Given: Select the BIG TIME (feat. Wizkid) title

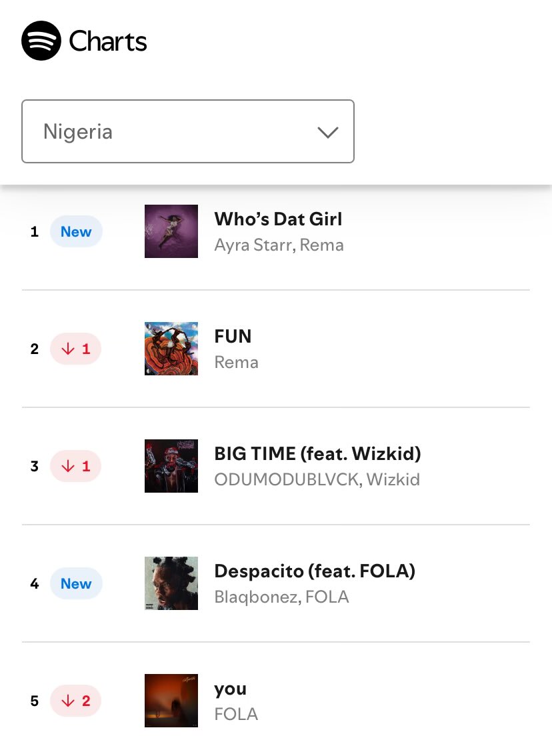Looking at the screenshot, I should (318, 454).
